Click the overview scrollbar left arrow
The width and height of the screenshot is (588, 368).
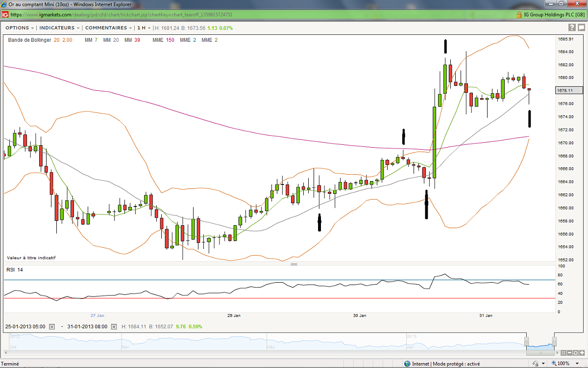point(5,352)
